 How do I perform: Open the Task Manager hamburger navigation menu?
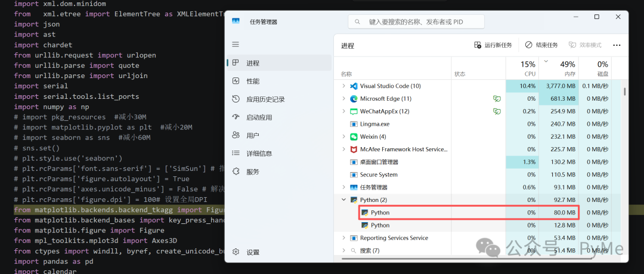pos(236,44)
